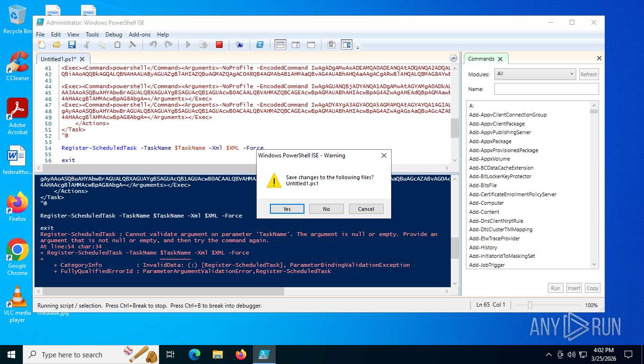Open notification center in system tray

pyautogui.click(x=628, y=355)
